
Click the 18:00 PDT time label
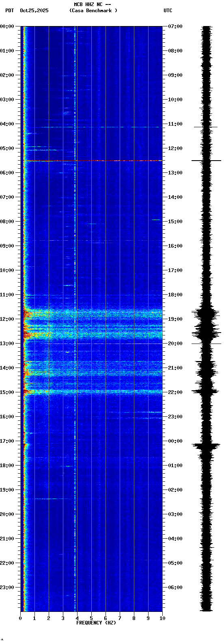coord(7,466)
